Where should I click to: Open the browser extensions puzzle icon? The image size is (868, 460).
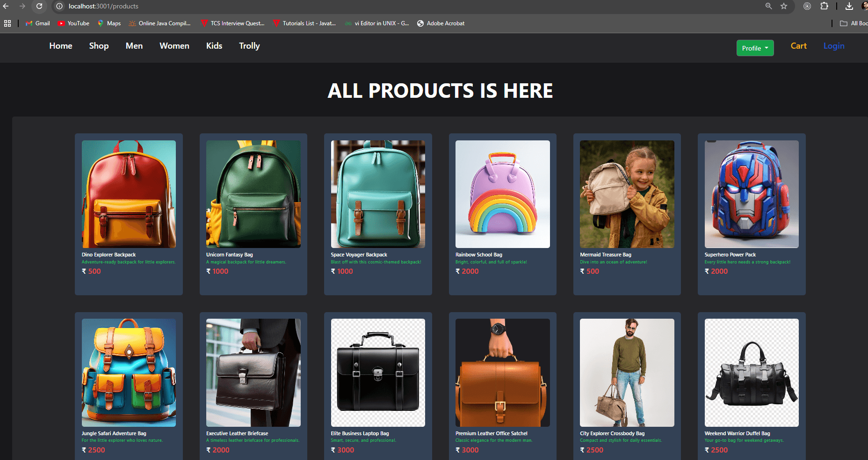click(824, 6)
